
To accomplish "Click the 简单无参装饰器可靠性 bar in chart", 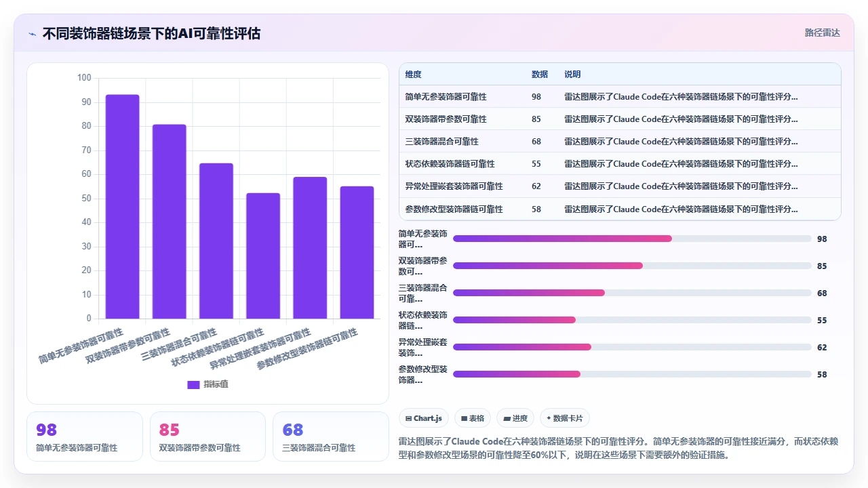I will [123, 207].
